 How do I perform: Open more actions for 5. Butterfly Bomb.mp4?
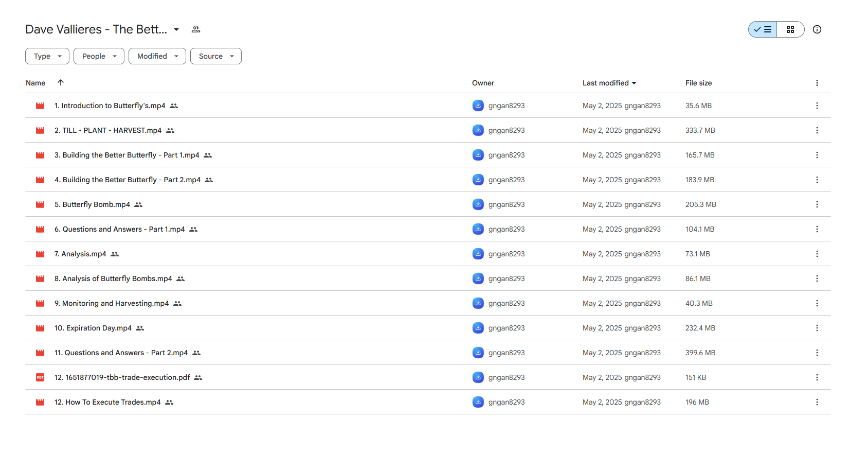(x=817, y=204)
